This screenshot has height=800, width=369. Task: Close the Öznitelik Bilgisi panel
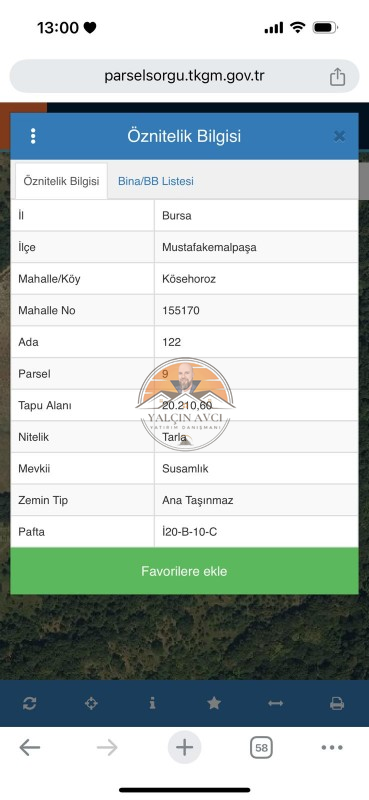(339, 136)
